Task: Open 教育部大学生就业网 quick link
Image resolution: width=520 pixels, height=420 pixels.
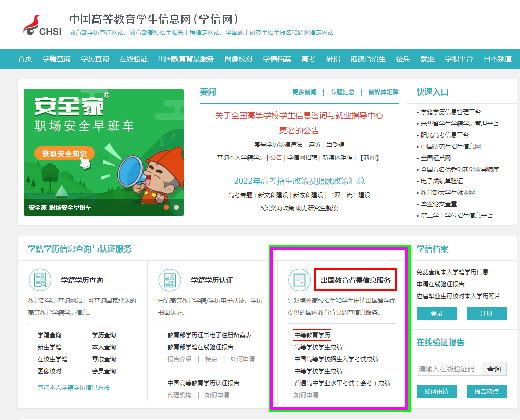Action: (x=448, y=192)
